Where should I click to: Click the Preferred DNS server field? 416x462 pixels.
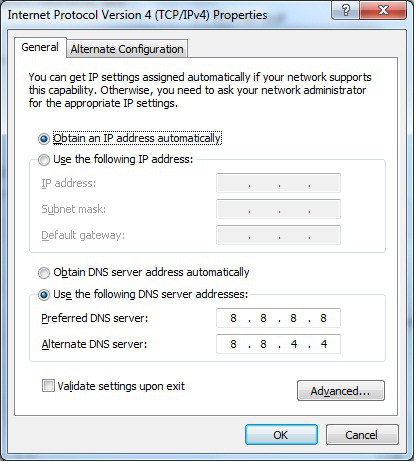pos(278,318)
